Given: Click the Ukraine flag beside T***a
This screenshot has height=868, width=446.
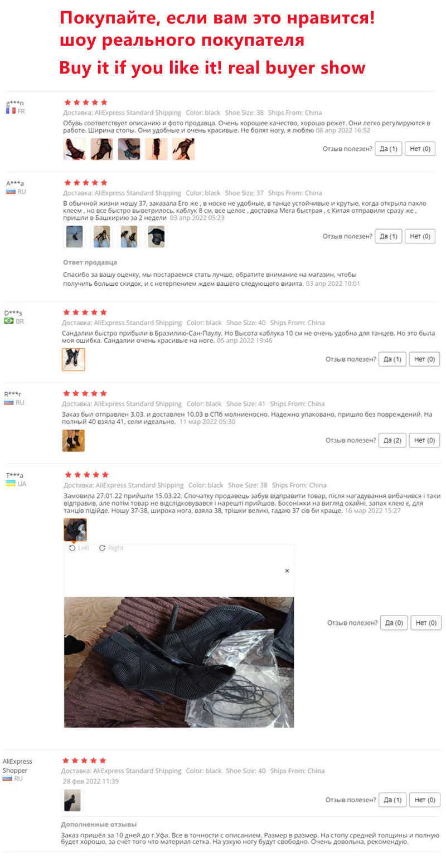Looking at the screenshot, I should click(x=11, y=483).
